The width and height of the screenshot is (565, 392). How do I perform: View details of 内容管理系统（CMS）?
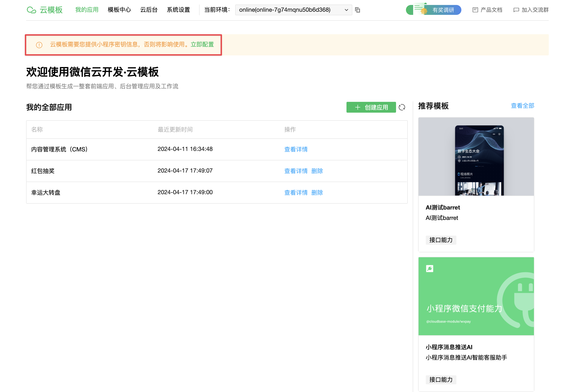click(296, 149)
